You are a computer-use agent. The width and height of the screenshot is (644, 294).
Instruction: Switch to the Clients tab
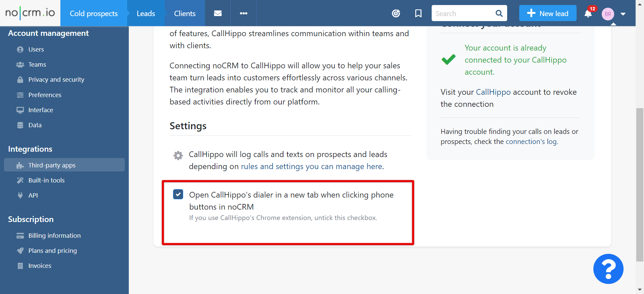tap(185, 13)
